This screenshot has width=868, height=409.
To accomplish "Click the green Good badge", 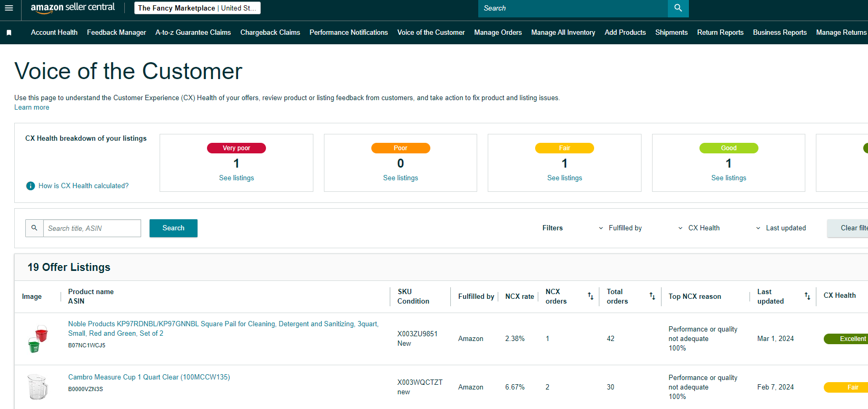I will tap(728, 148).
